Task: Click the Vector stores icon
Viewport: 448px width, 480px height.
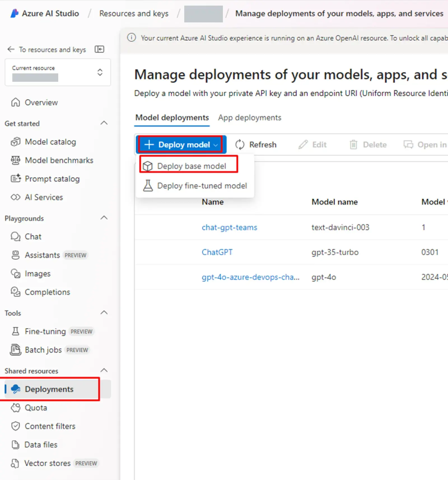Action: point(15,463)
